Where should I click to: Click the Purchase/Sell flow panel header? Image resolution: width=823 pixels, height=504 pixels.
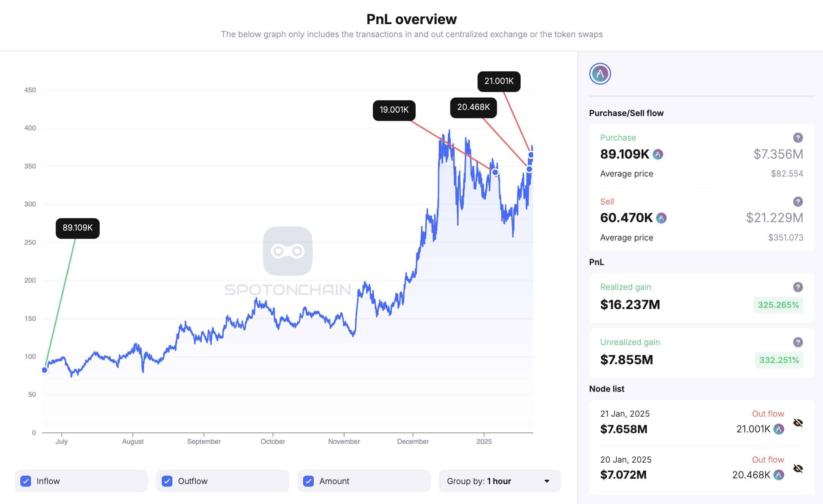click(x=625, y=113)
